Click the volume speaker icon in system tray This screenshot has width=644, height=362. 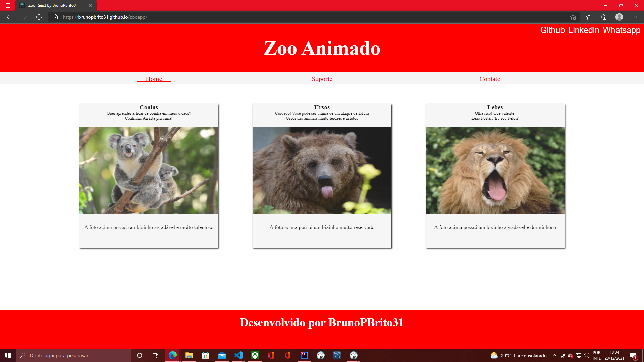(x=586, y=355)
